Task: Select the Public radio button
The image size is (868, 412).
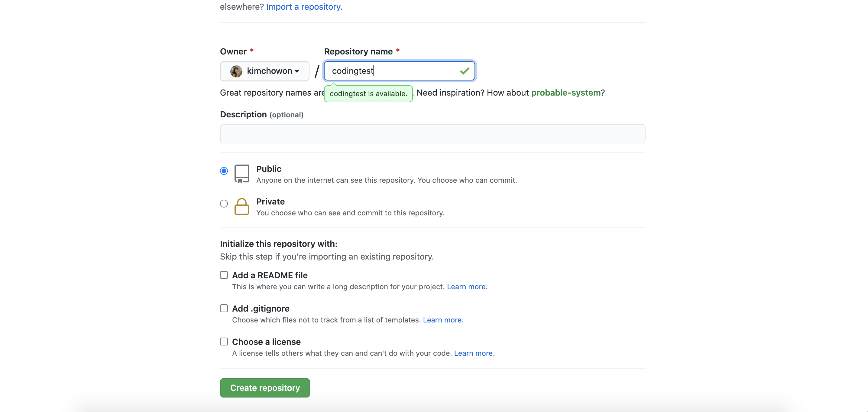Action: (x=224, y=171)
